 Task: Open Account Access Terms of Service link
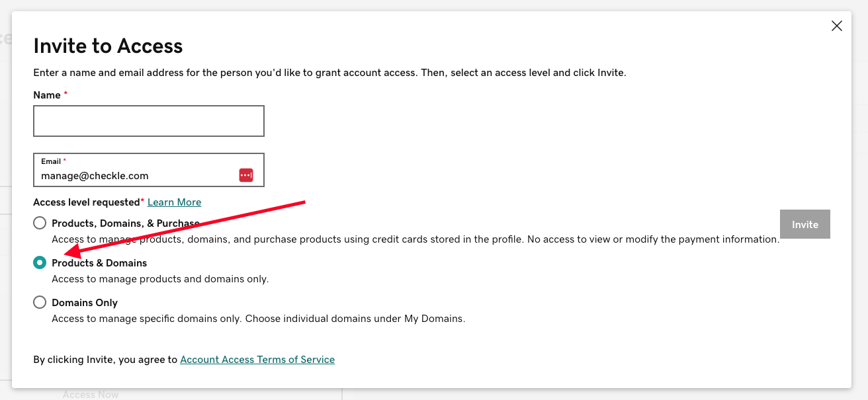coord(257,360)
